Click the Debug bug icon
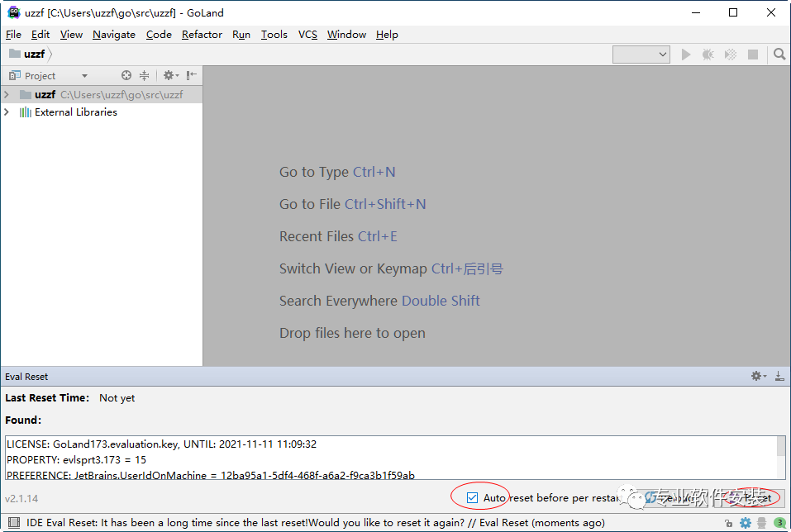The width and height of the screenshot is (791, 532). [708, 55]
